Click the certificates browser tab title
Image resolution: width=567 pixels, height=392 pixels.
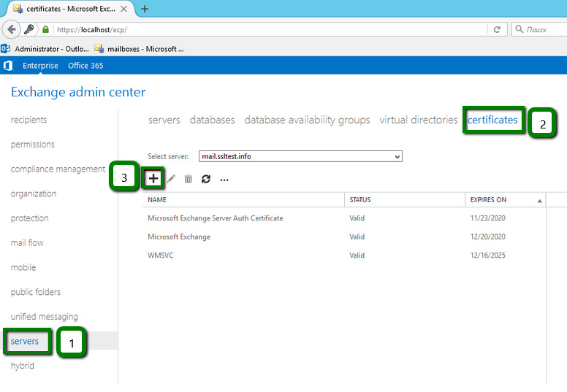click(x=71, y=9)
